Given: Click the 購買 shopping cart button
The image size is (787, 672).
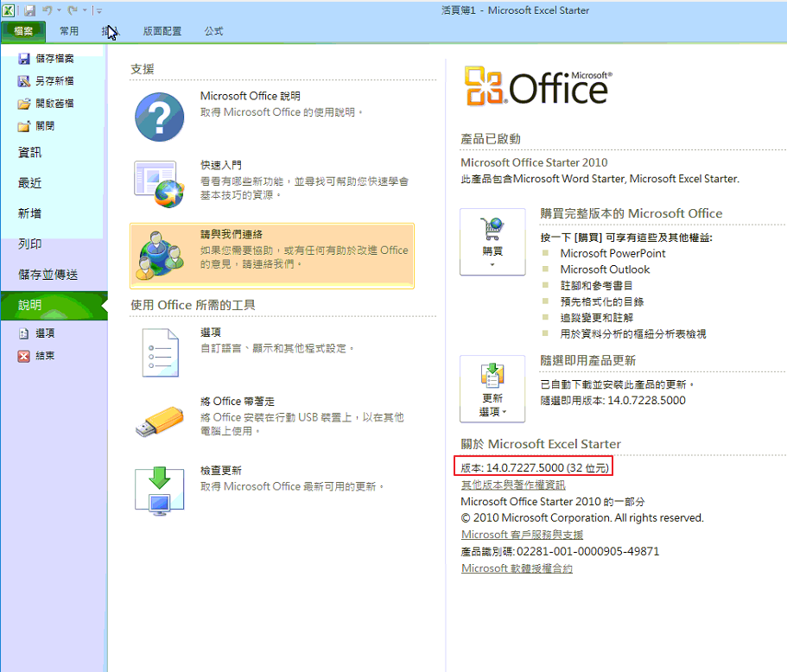Looking at the screenshot, I should point(492,242).
